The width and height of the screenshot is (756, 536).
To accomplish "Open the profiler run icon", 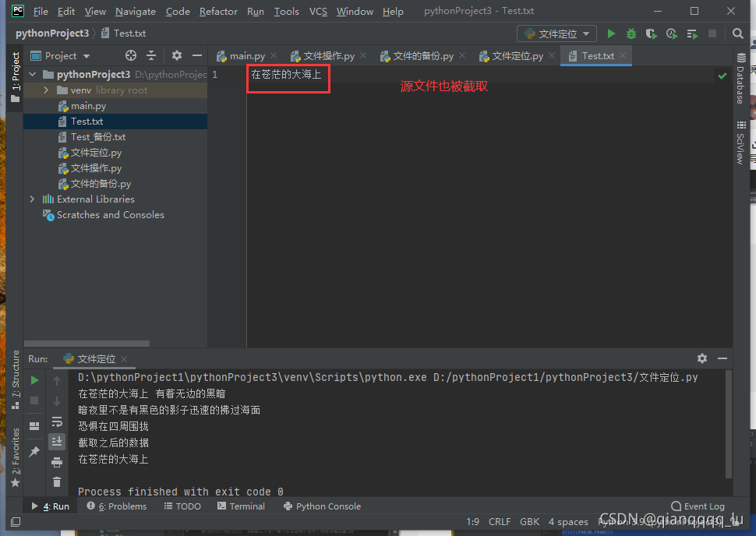I will pyautogui.click(x=672, y=33).
